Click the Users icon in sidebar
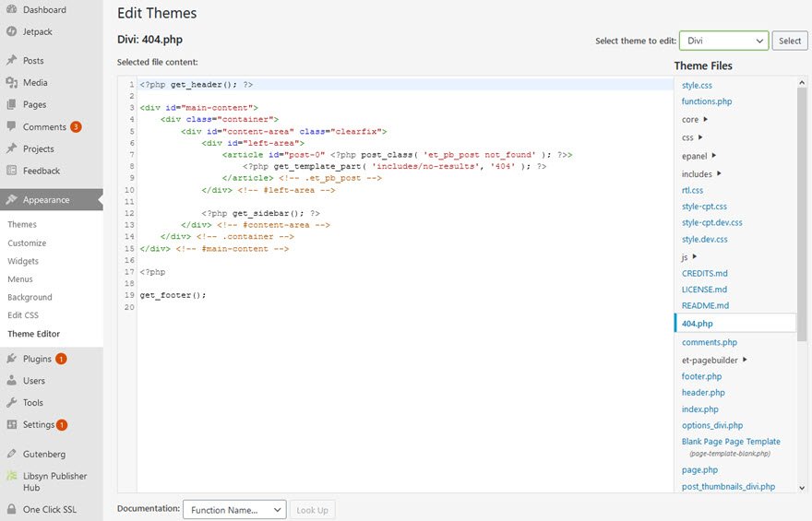This screenshot has width=812, height=521. click(x=12, y=381)
